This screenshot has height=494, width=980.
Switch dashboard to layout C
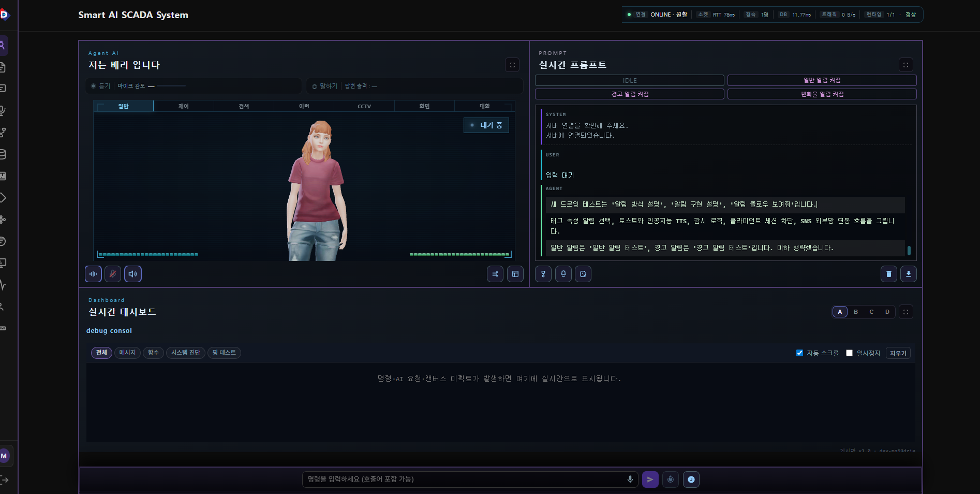[871, 312]
